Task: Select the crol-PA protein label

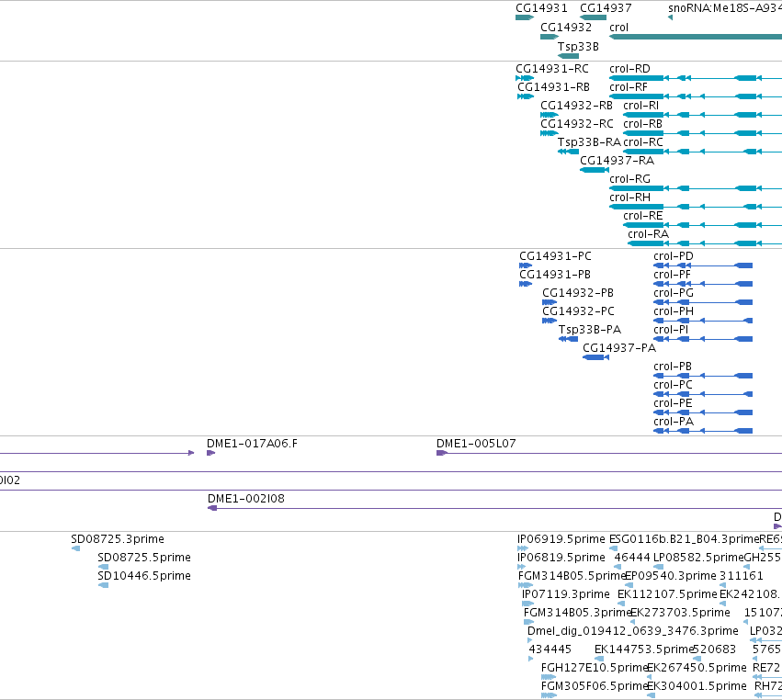Action: pyautogui.click(x=674, y=422)
